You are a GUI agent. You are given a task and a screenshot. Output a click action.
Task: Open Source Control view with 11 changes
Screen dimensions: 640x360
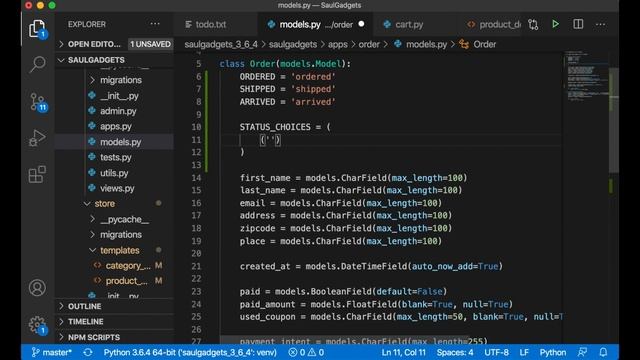38,102
